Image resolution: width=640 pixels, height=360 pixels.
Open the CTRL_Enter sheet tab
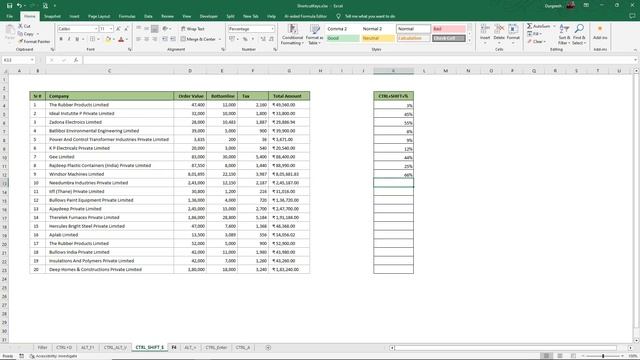point(216,347)
